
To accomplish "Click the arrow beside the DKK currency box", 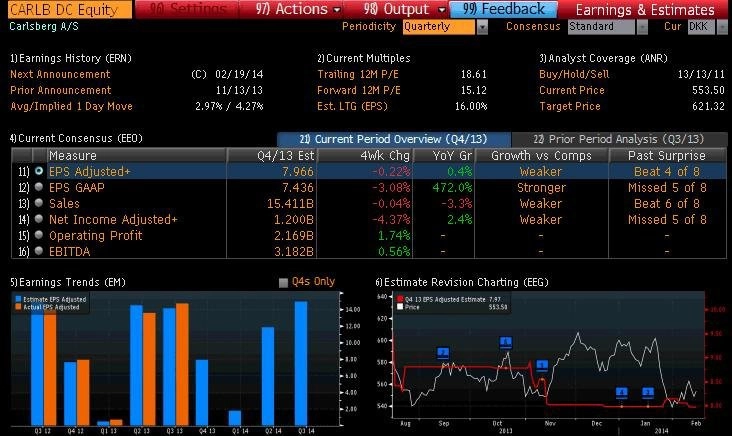I will pos(722,27).
